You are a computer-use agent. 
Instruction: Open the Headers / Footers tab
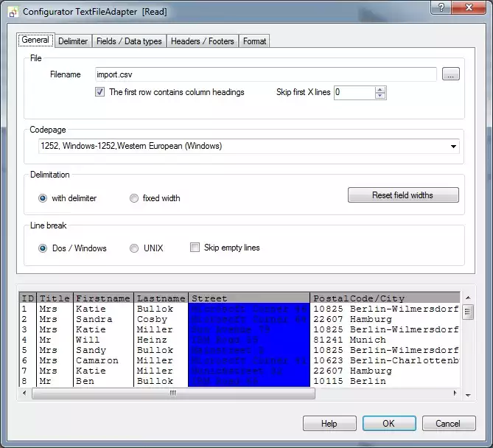tap(202, 41)
